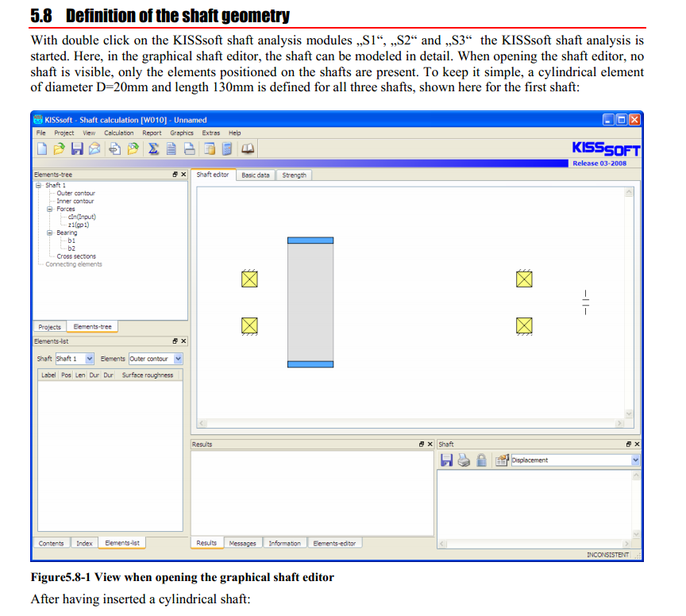
Task: Click the shaft editor horizontal scrollbar
Action: point(411,424)
